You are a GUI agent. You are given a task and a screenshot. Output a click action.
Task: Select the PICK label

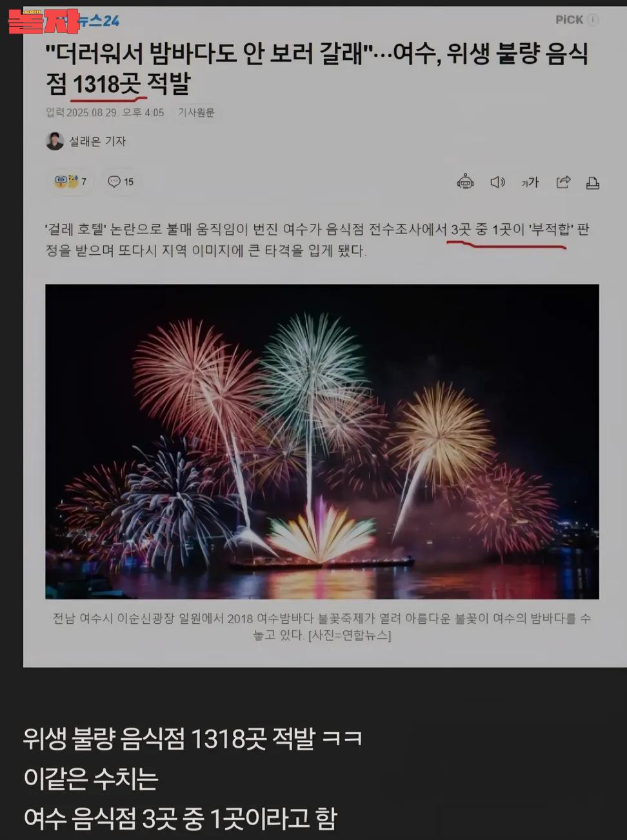point(570,20)
